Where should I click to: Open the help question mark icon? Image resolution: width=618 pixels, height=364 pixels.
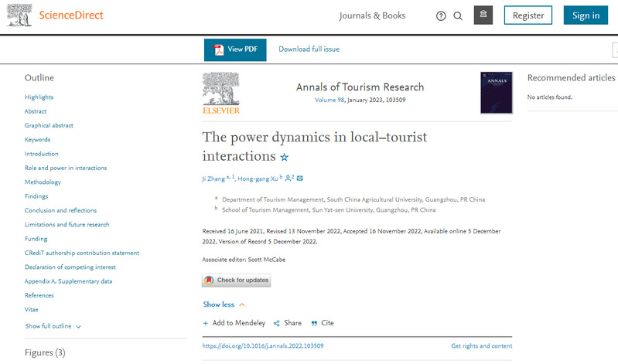pyautogui.click(x=441, y=16)
